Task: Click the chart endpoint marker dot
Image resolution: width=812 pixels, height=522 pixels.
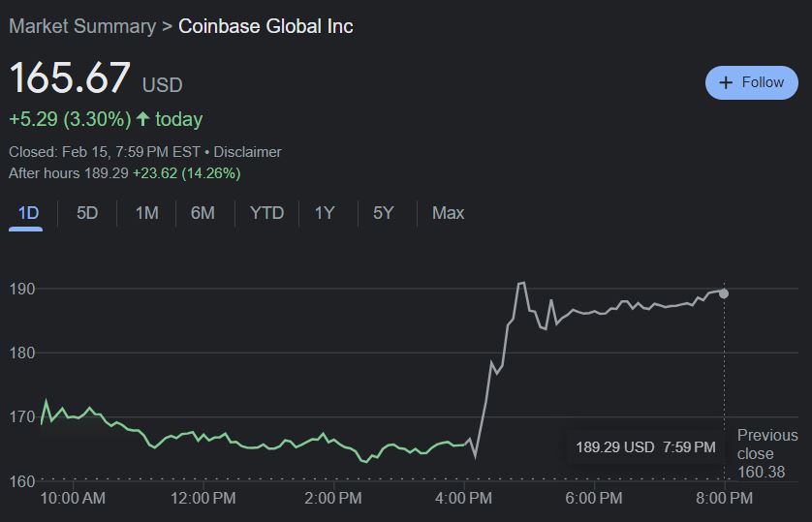Action: coord(724,293)
